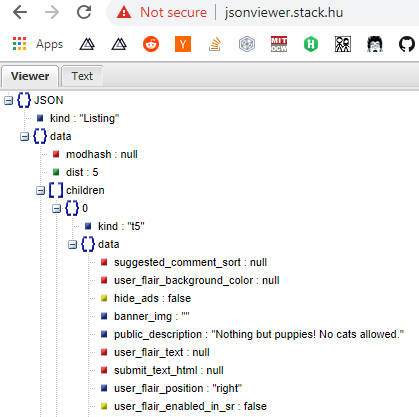
Task: Click the green number icon beside dist
Action: click(56, 172)
